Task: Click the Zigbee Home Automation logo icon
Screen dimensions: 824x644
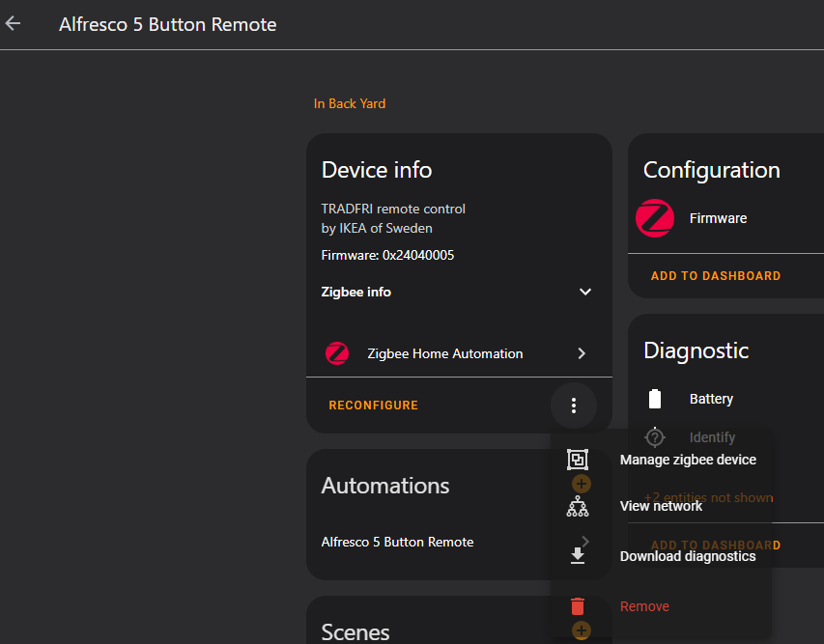Action: 337,353
